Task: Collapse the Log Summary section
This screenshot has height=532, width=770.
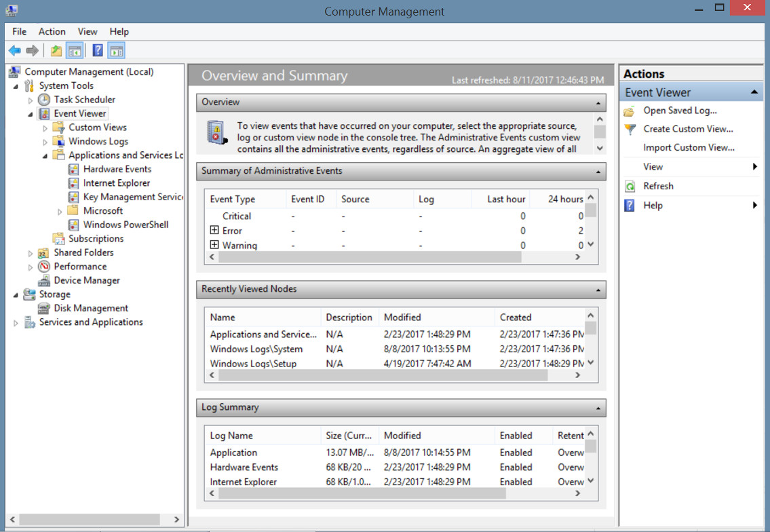Action: click(x=598, y=408)
